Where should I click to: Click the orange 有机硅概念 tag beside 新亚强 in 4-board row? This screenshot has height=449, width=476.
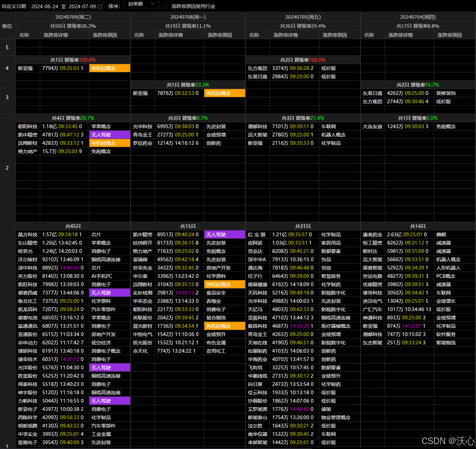[110, 68]
